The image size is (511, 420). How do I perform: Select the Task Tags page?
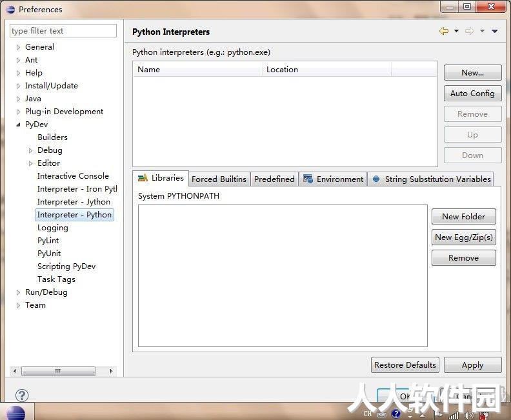click(56, 279)
